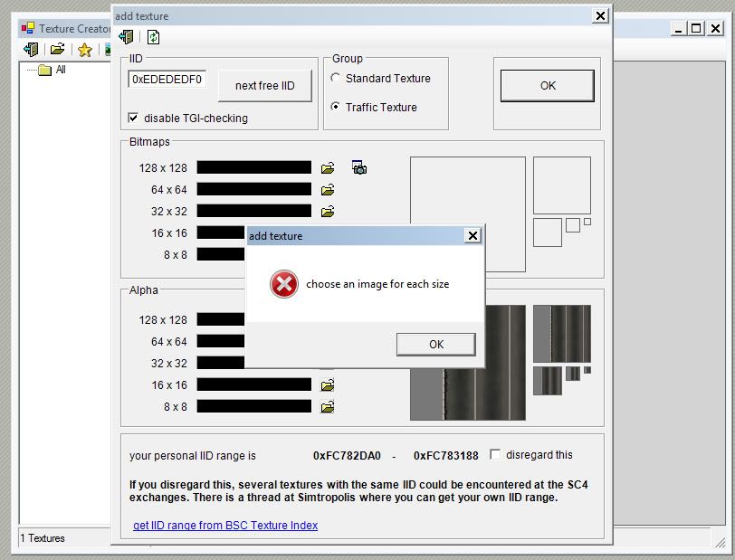The image size is (735, 560).
Task: Click the 0xFC783188 IID range end value
Action: click(x=445, y=455)
